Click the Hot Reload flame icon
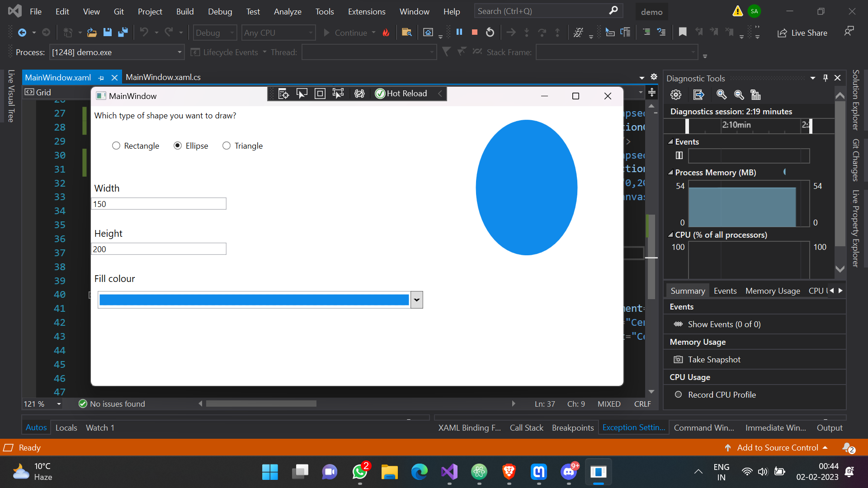 [x=386, y=33]
